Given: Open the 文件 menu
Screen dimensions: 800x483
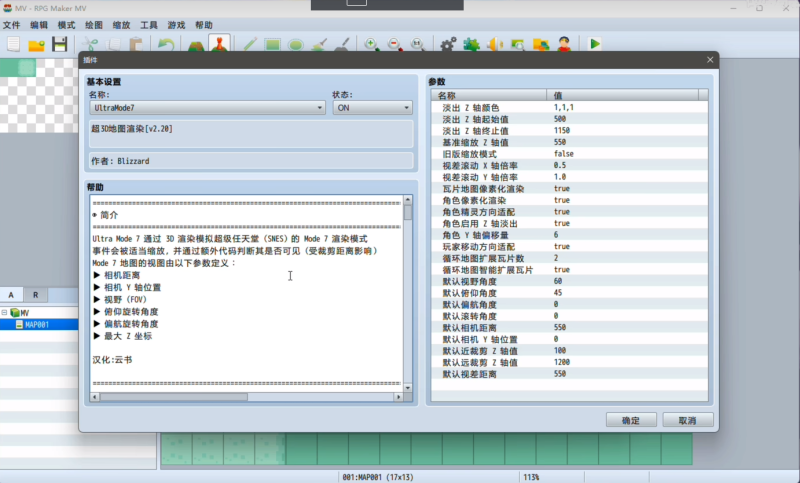Looking at the screenshot, I should coord(11,25).
